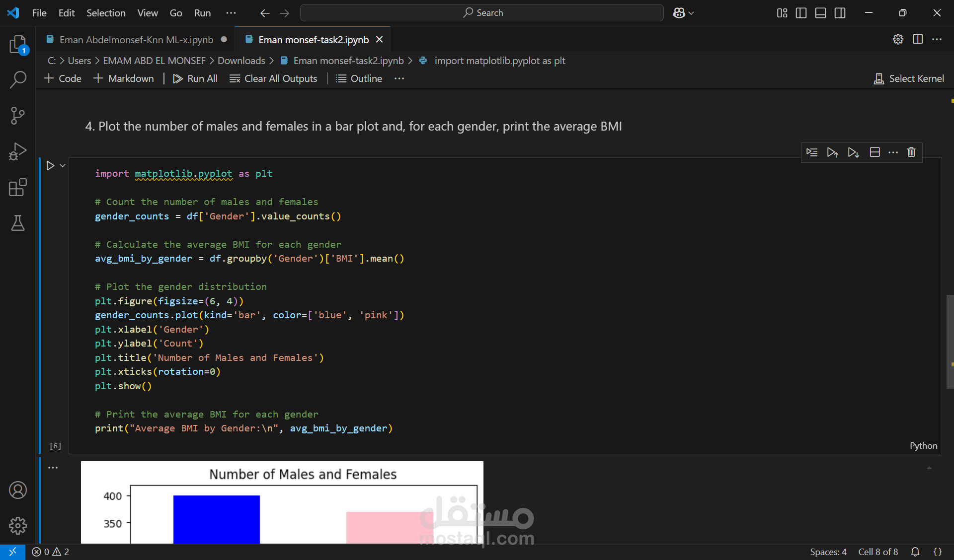Click the Select Kernel button

909,78
